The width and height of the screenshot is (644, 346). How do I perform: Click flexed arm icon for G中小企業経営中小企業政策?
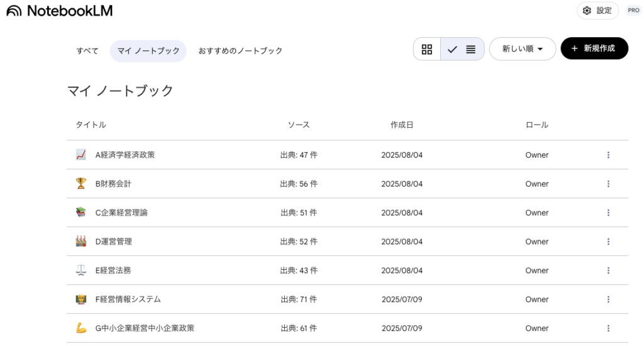pos(80,328)
